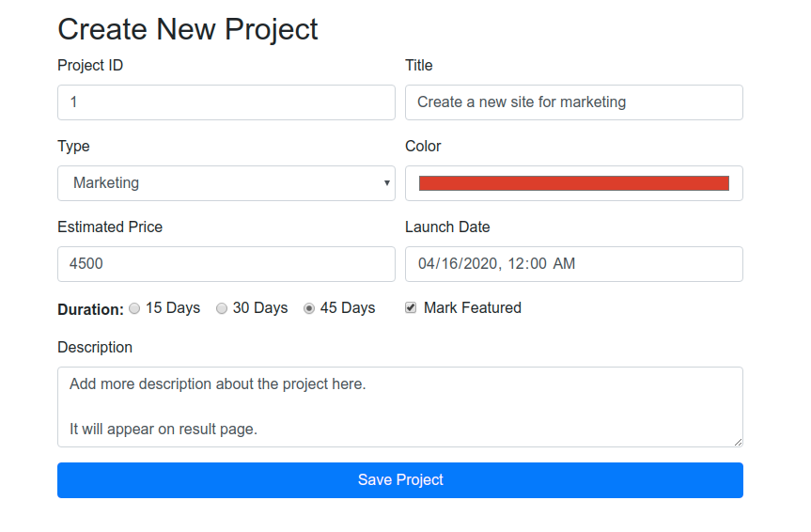Click the "Project ID" label text
This screenshot has width=811, height=532.
pos(90,65)
